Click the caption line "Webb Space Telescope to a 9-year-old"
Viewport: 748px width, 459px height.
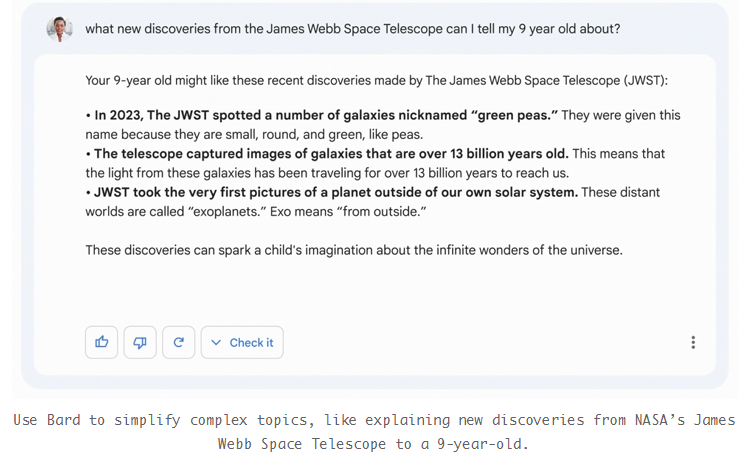pos(373,444)
